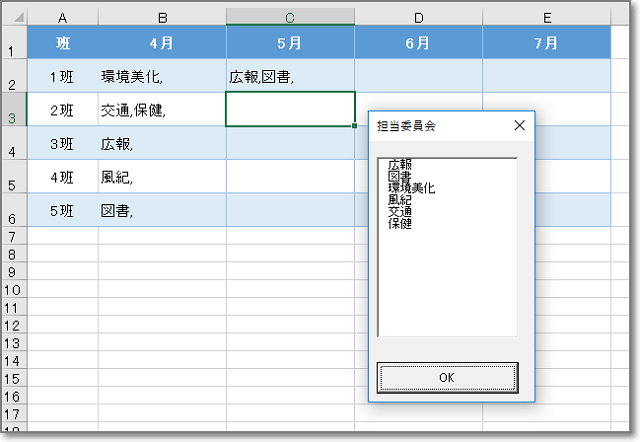
Task: Pick 風紀 in the list box
Action: click(x=399, y=200)
